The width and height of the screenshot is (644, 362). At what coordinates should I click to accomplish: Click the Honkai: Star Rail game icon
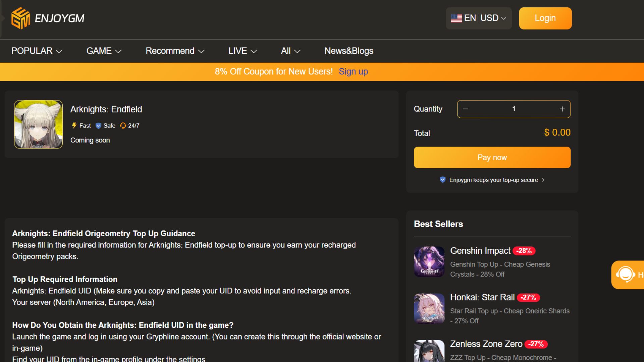pos(429,308)
